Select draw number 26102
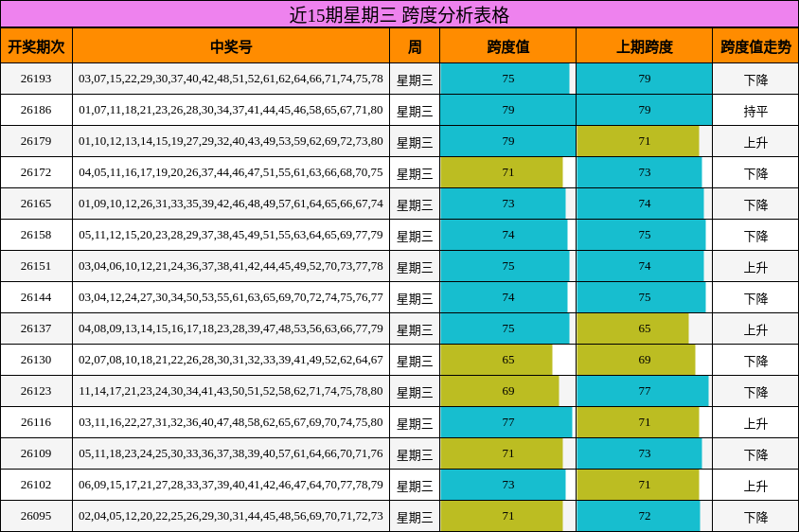Image resolution: width=799 pixels, height=532 pixels. point(36,485)
